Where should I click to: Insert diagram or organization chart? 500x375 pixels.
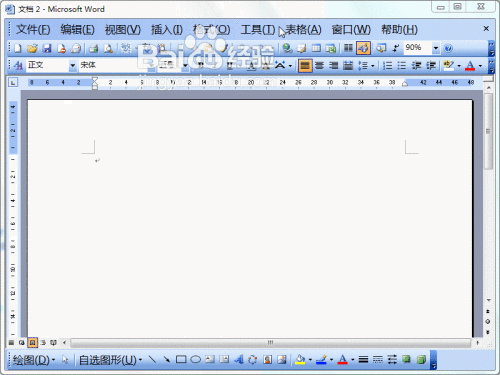253,359
